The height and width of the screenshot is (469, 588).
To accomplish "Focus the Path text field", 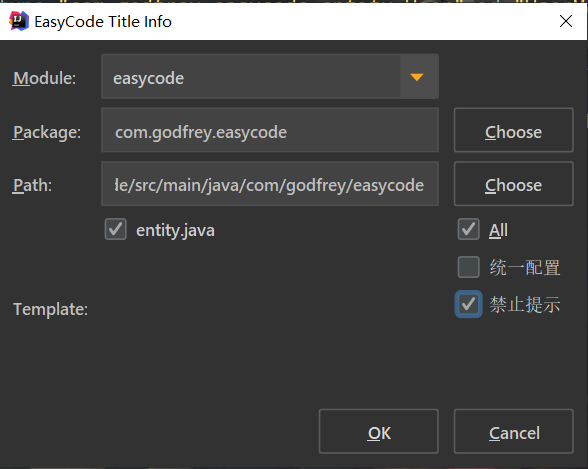I will pyautogui.click(x=270, y=184).
